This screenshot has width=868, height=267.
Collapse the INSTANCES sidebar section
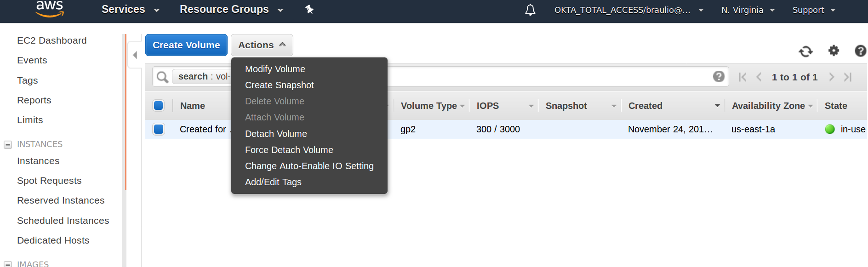[x=7, y=145]
